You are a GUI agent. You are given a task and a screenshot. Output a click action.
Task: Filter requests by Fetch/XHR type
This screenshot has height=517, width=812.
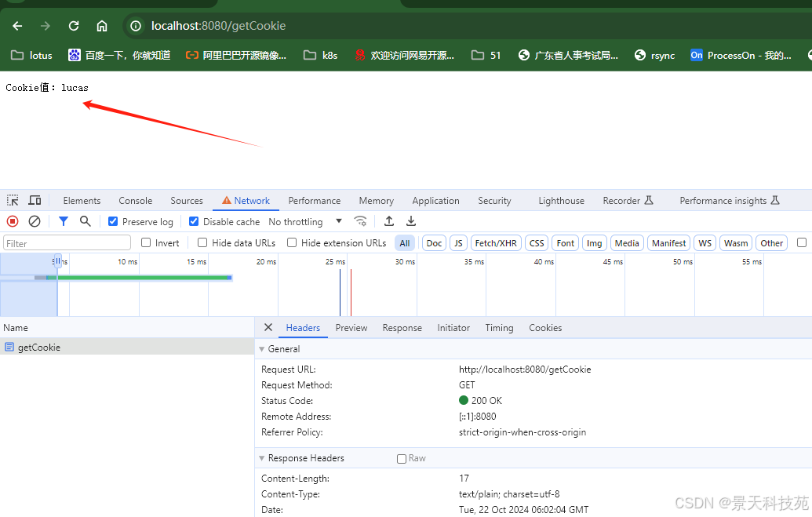[x=495, y=243]
